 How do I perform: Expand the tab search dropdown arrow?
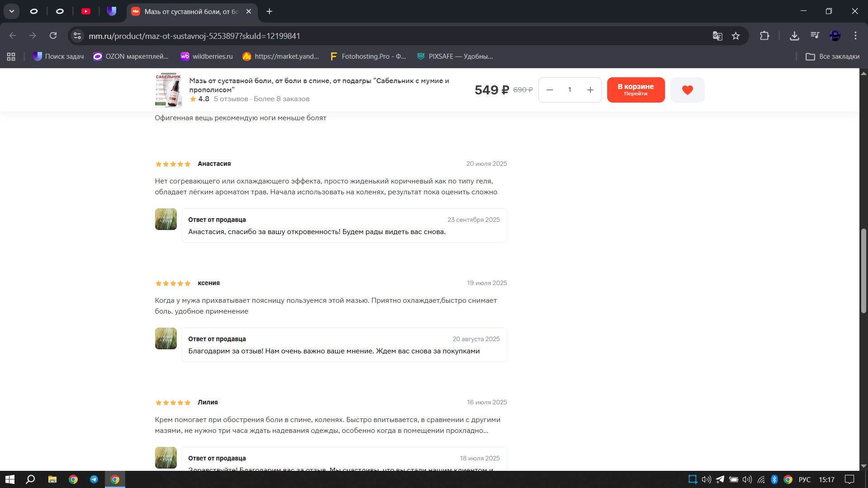tap(11, 11)
